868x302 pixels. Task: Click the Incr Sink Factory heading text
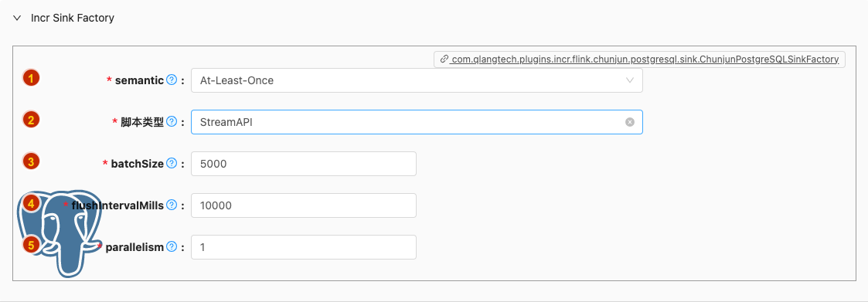pos(73,19)
